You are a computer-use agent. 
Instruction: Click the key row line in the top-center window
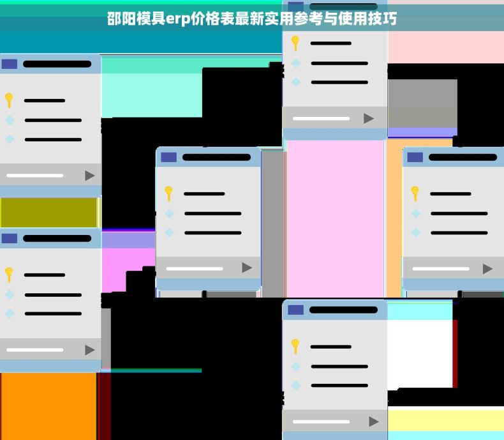click(330, 43)
